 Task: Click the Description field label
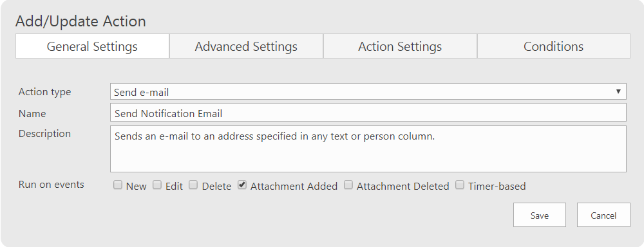click(45, 134)
